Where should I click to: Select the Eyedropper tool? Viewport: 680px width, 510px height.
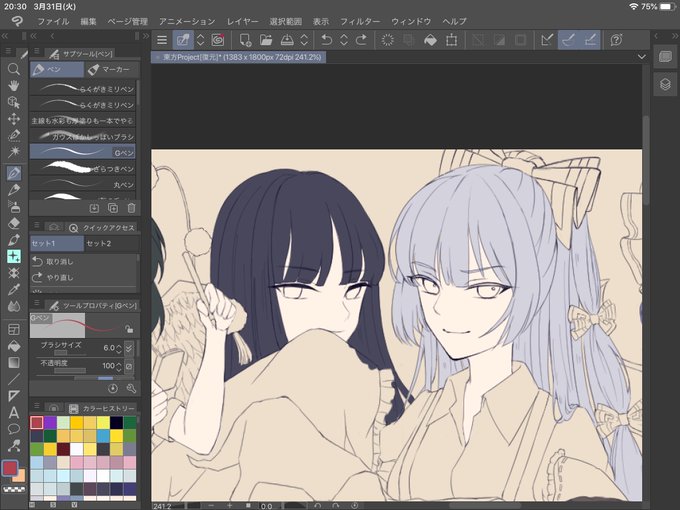tap(14, 290)
